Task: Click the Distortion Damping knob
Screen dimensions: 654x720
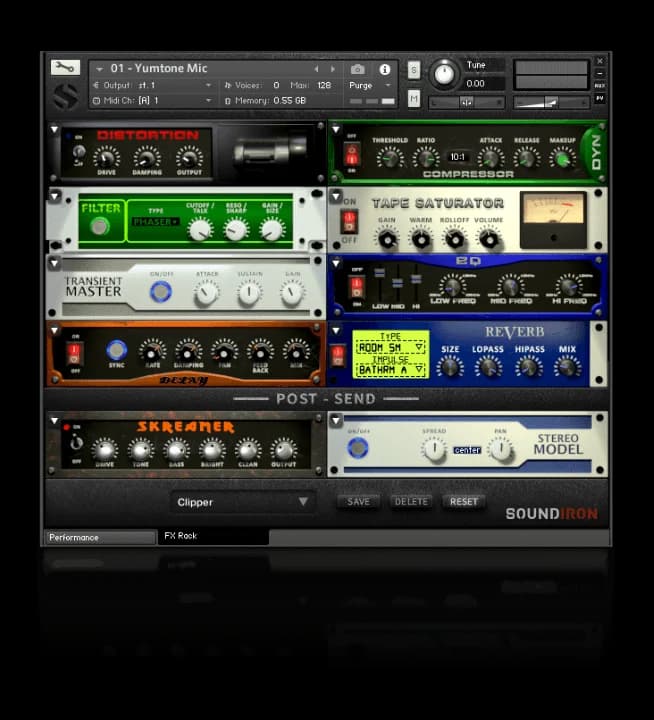Action: pyautogui.click(x=147, y=158)
